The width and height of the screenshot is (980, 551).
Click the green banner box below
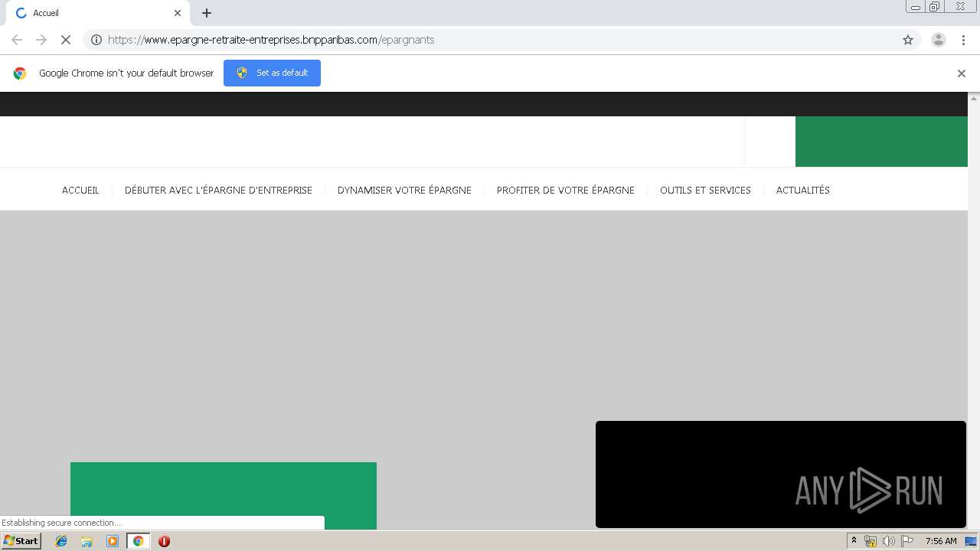(x=224, y=496)
